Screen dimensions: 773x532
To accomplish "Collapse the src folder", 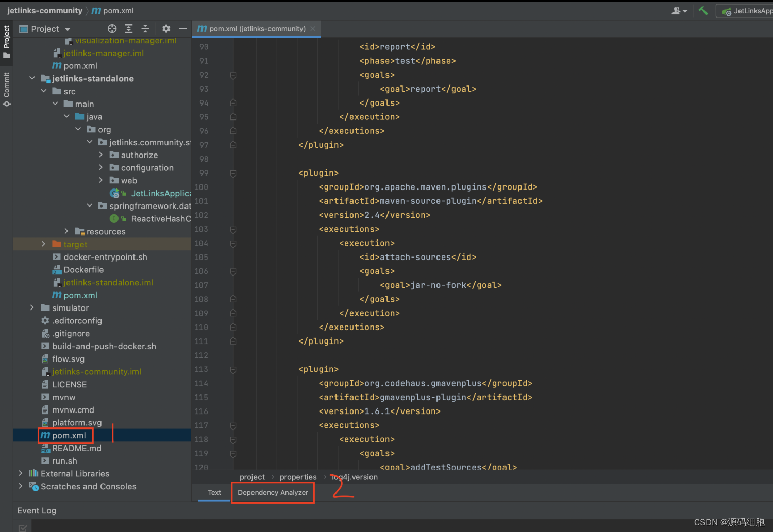I will pos(44,91).
